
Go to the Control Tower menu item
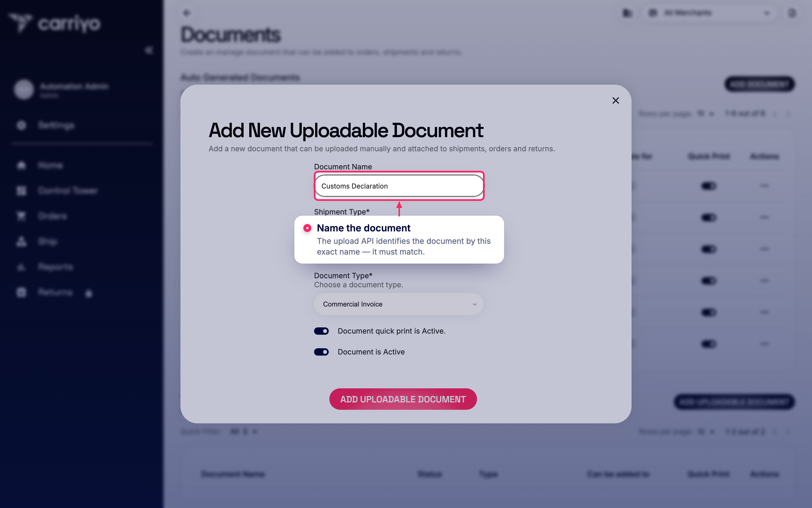(68, 190)
